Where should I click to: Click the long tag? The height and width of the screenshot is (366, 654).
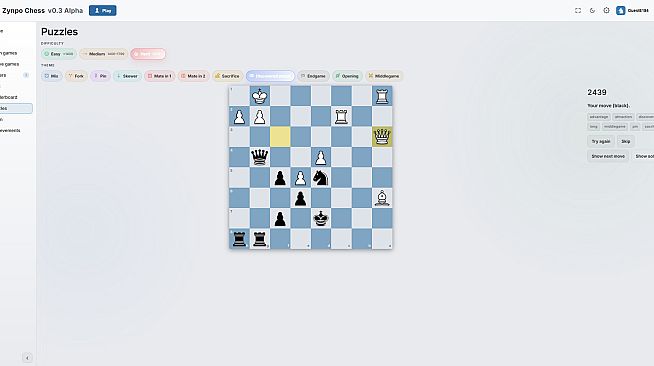coord(594,126)
